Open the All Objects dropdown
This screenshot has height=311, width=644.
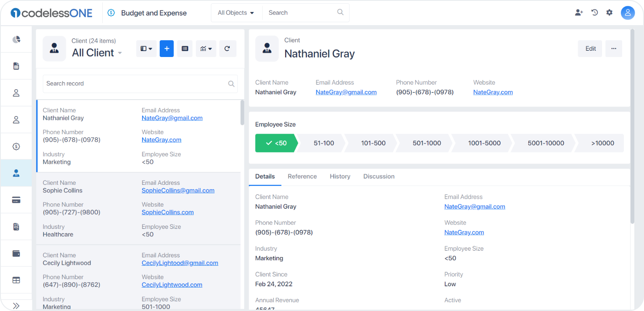pos(236,13)
